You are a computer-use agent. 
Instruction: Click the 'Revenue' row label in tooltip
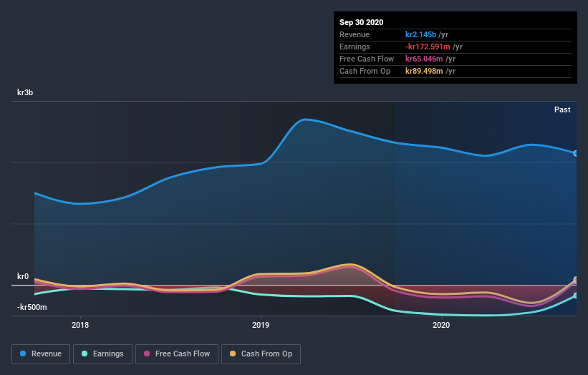point(355,34)
